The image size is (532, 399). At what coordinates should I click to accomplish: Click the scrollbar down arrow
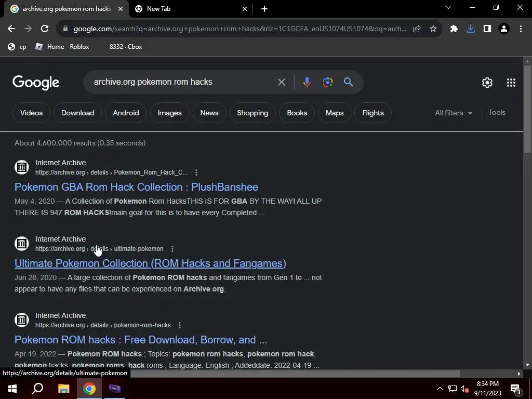coord(528,365)
